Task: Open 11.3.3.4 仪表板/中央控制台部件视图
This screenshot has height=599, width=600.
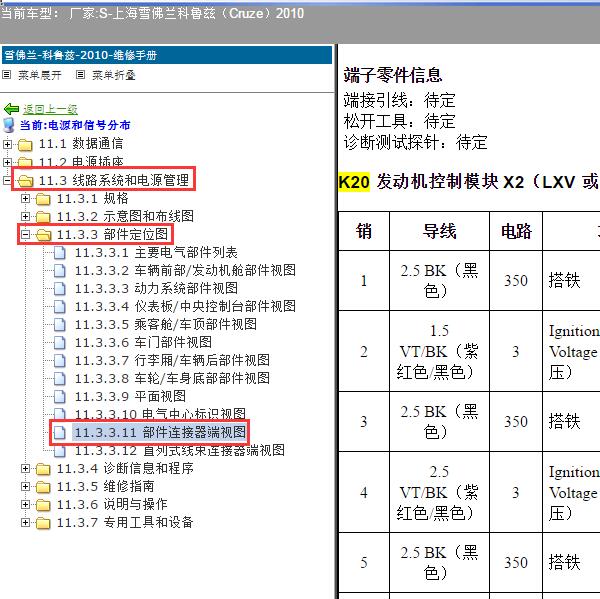Action: tap(185, 307)
